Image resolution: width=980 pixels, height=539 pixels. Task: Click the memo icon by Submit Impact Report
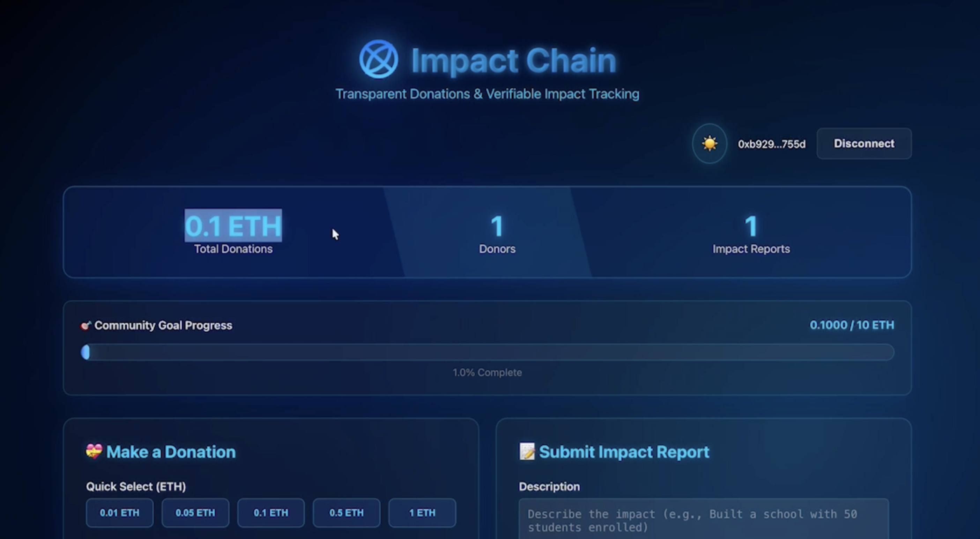[527, 451]
